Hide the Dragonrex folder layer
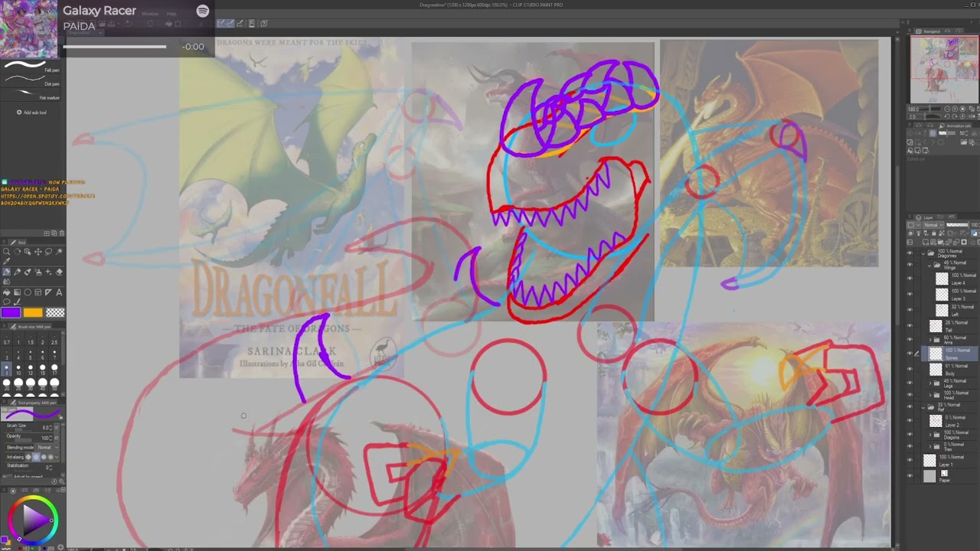 pos(910,252)
